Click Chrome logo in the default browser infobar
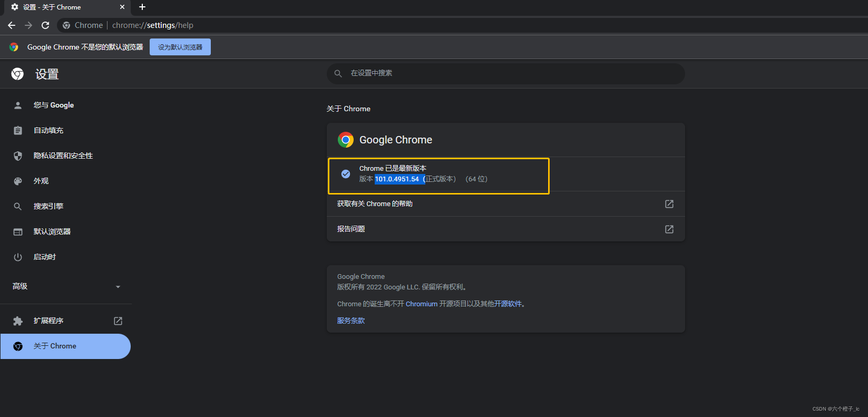This screenshot has width=868, height=417. 14,47
